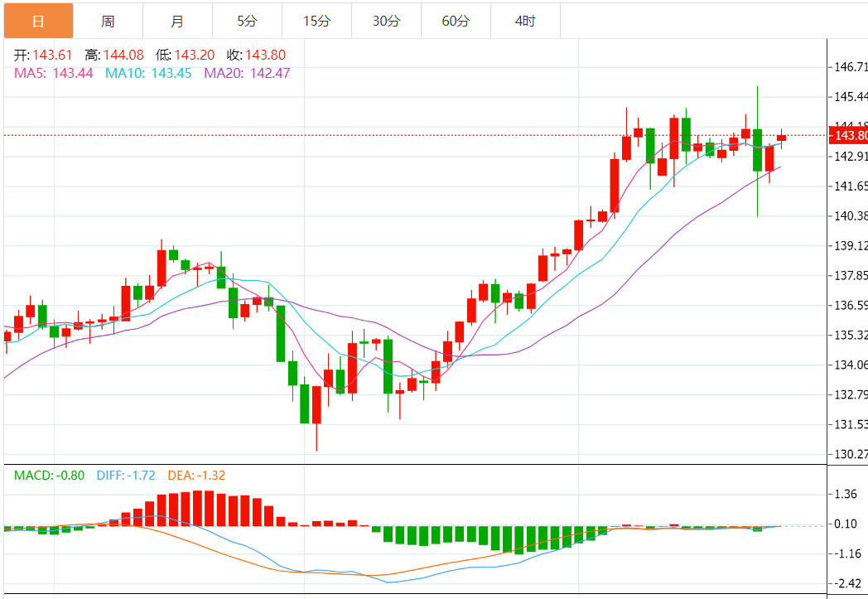Viewport: 868px width, 599px height.
Task: Click the closing price value 143.80
Action: [266, 55]
